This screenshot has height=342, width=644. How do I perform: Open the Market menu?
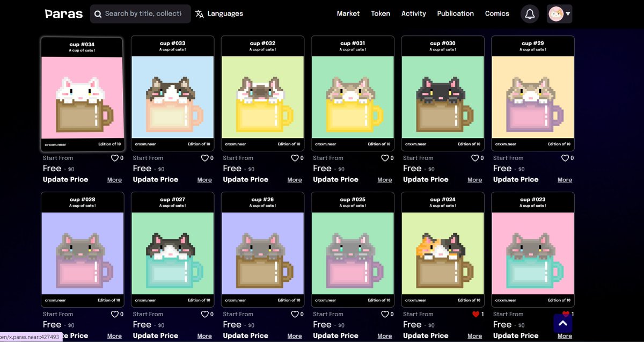click(348, 13)
